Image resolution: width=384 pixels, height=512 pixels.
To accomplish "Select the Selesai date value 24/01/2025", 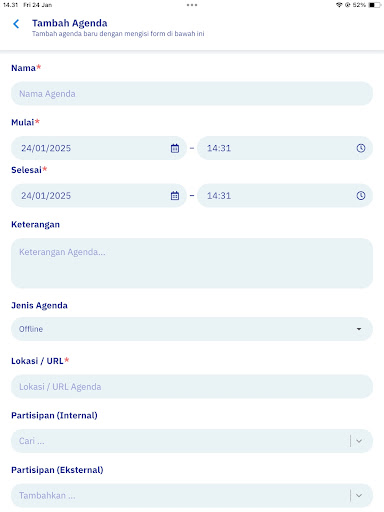I will point(46,196).
